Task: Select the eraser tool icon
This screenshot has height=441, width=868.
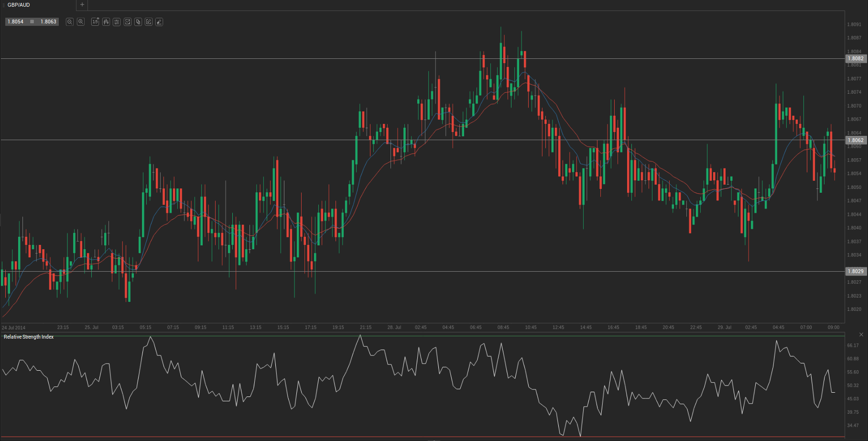Action: [159, 22]
